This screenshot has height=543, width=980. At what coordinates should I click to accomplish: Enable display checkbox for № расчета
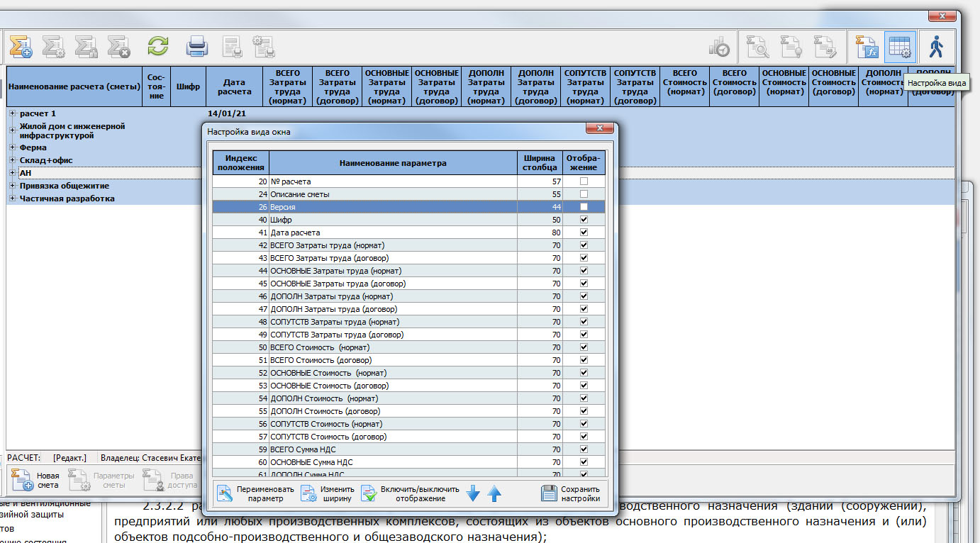tap(584, 181)
